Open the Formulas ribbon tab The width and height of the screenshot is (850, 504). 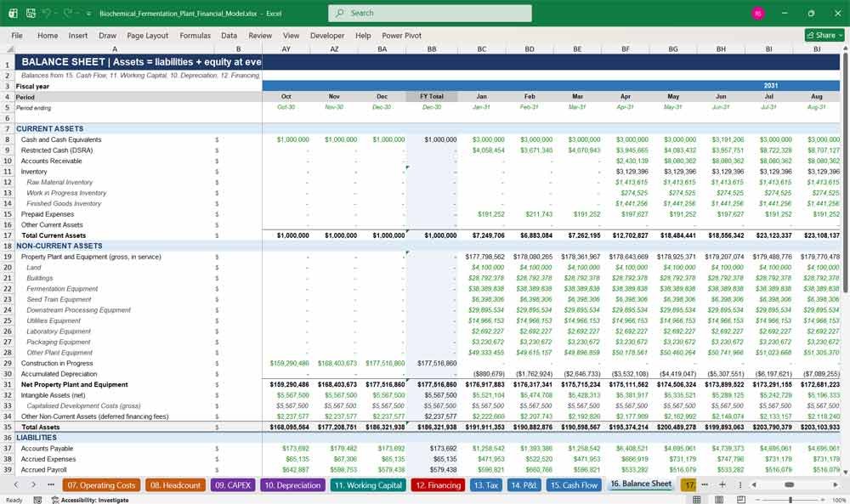pos(195,35)
